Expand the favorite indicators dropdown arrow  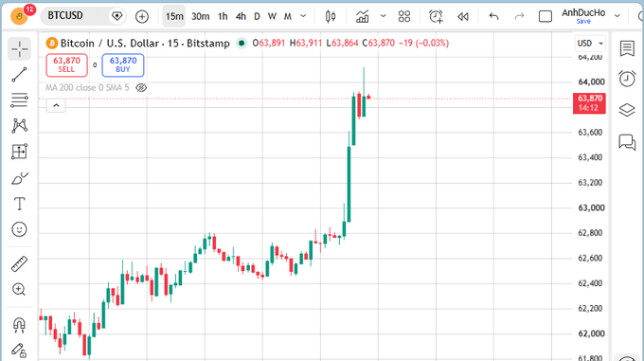click(x=383, y=16)
